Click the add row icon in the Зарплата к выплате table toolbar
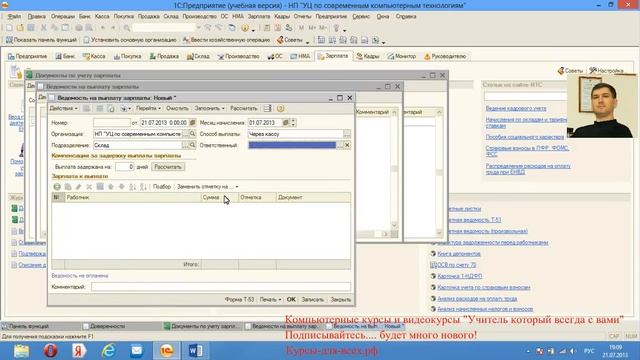This screenshot has height=360, width=640. pos(57,187)
